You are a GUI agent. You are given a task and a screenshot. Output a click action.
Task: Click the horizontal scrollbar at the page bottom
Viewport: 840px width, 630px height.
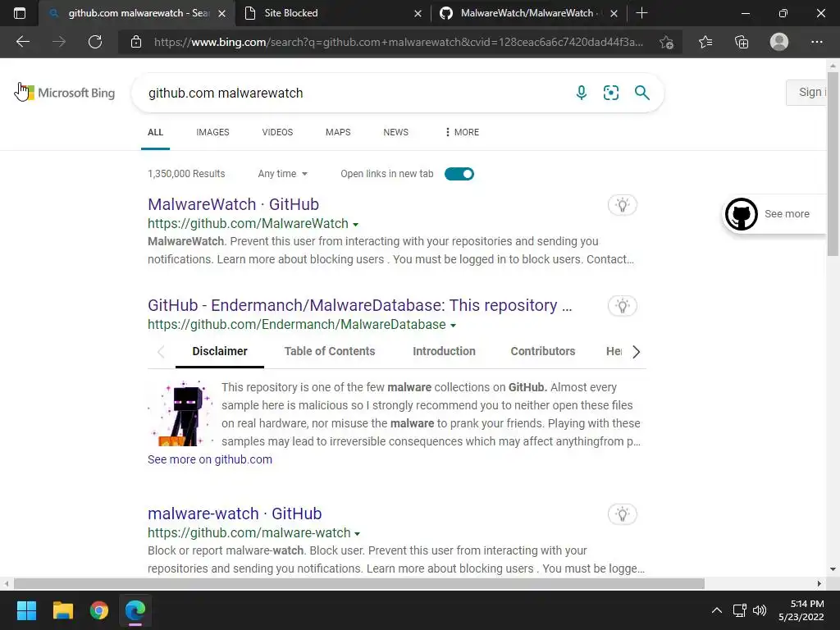tap(359, 583)
